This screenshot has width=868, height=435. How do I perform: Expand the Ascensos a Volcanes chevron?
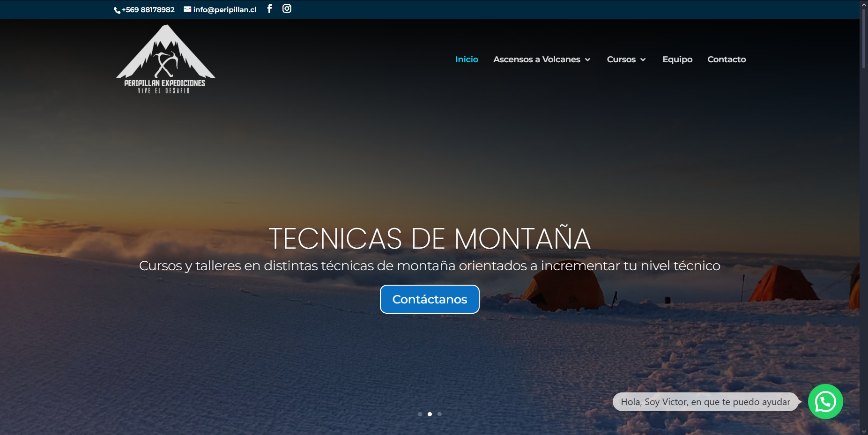pyautogui.click(x=587, y=60)
